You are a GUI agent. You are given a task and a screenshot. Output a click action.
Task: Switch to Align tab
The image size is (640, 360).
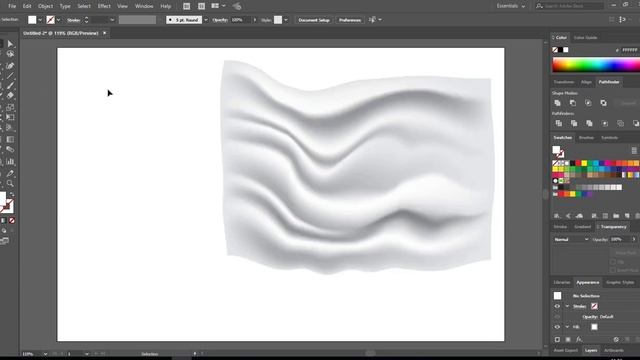(x=586, y=82)
